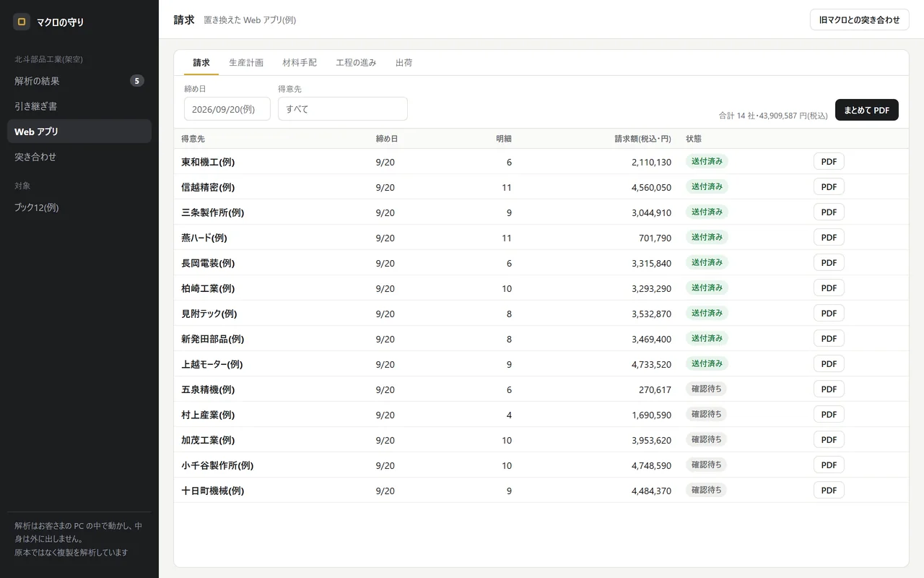924x578 pixels.
Task: Export PDF for 五泉精機(例)
Action: tap(829, 389)
